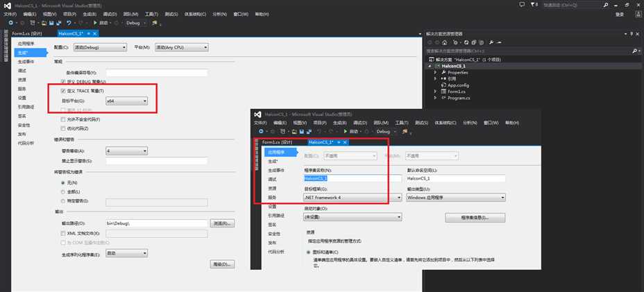Screen dimensions: 644x292
Task: Open 目标框架 dropdown .NET Framework 4 in inset
Action: [x=352, y=198]
